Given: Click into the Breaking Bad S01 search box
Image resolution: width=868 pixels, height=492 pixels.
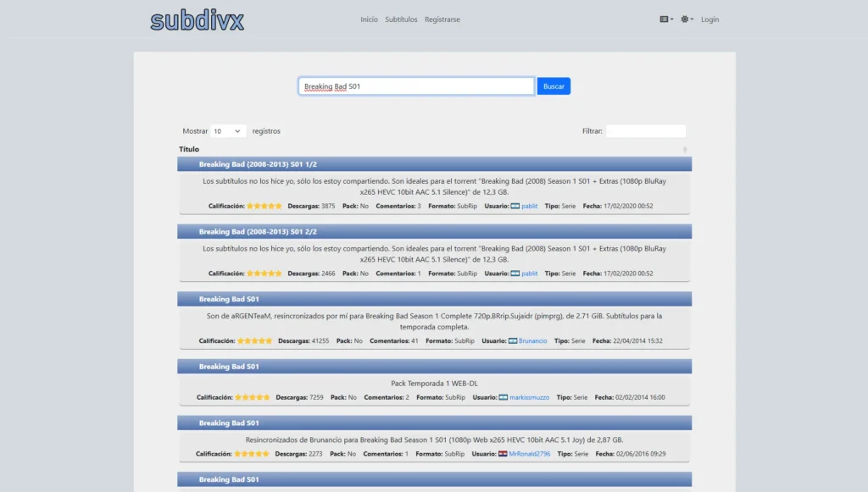Looking at the screenshot, I should pos(416,86).
